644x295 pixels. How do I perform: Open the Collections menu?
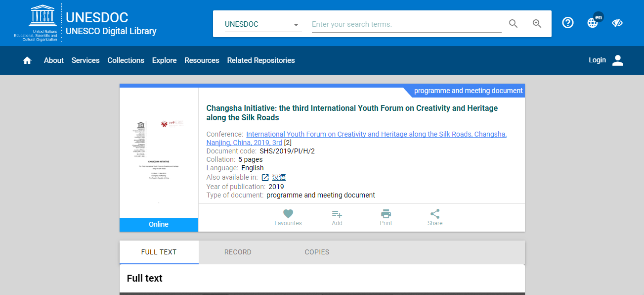(x=126, y=60)
